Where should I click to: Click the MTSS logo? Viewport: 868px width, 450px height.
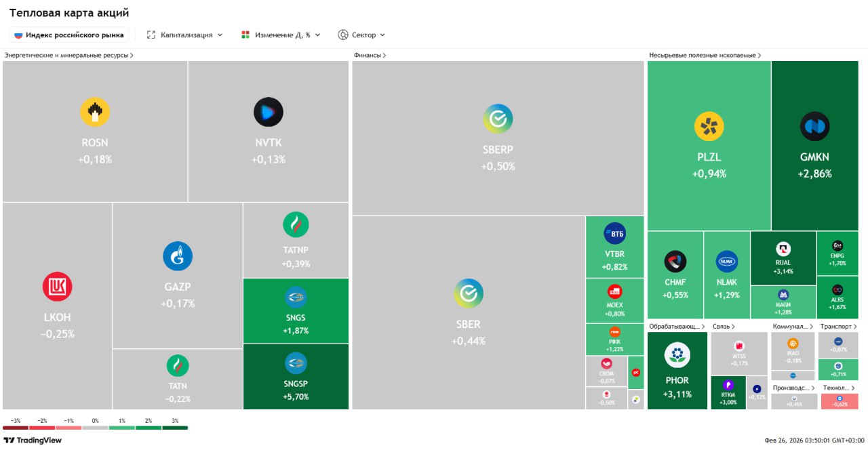tap(739, 346)
